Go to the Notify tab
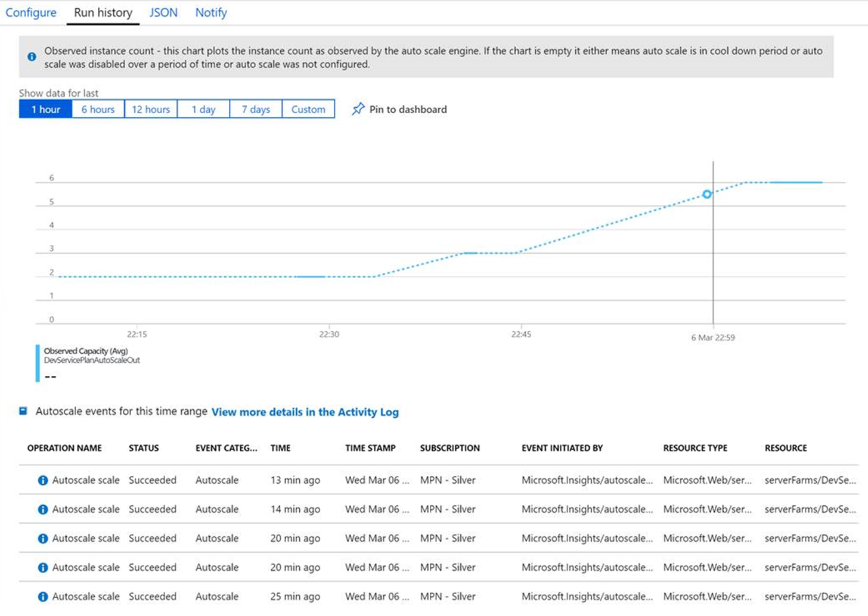Image resolution: width=868 pixels, height=616 pixels. click(x=211, y=13)
